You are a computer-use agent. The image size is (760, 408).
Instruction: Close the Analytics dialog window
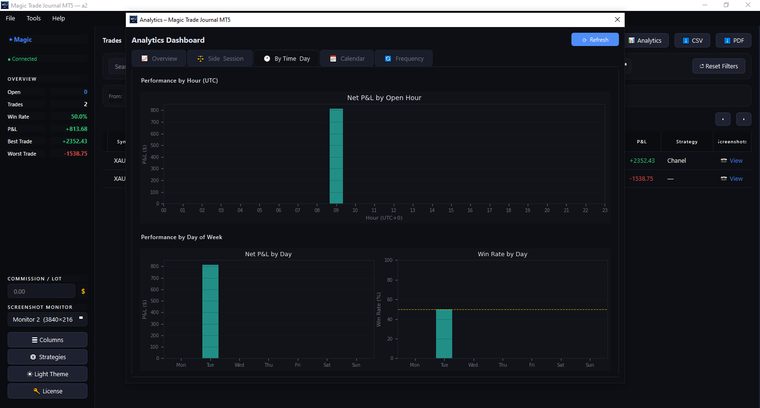(x=617, y=20)
